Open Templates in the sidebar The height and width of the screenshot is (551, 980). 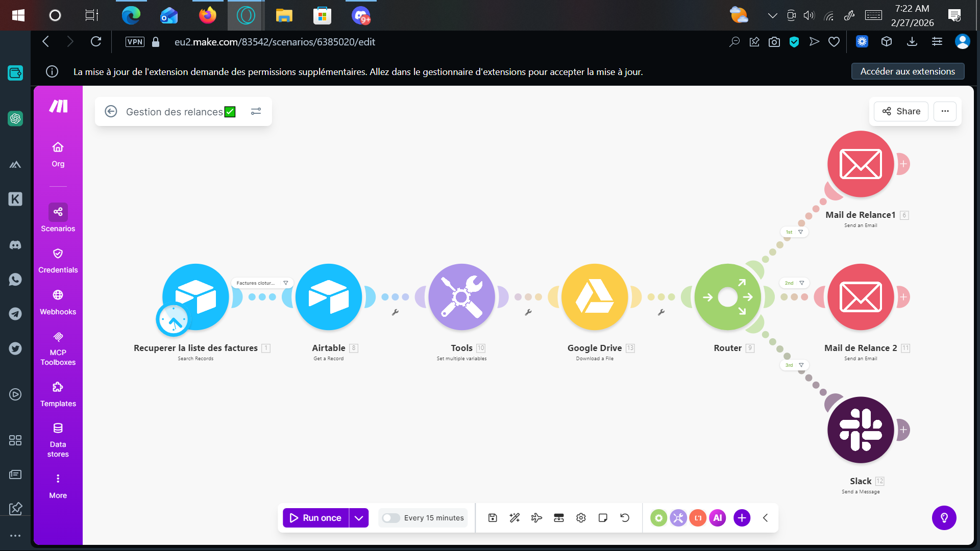[58, 394]
